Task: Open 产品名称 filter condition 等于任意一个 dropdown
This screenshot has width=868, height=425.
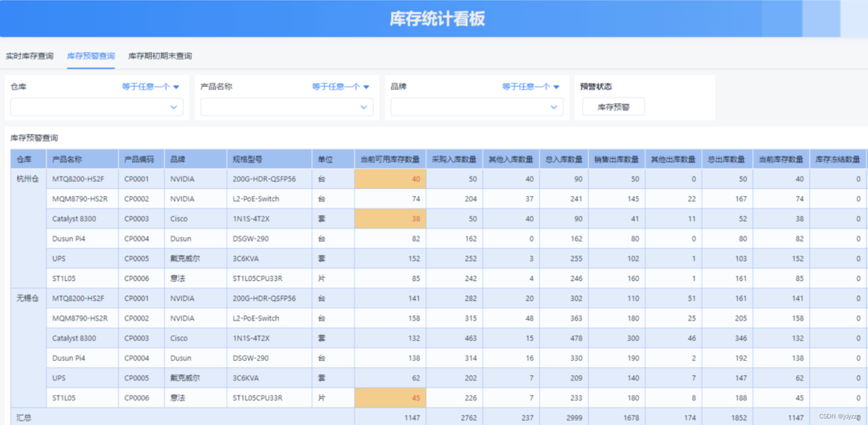Action: (x=340, y=87)
